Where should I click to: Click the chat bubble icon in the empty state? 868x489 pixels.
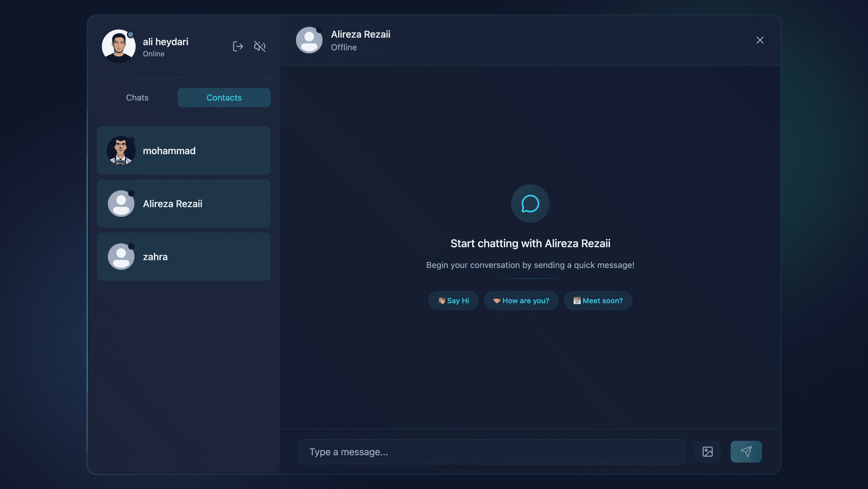click(530, 204)
